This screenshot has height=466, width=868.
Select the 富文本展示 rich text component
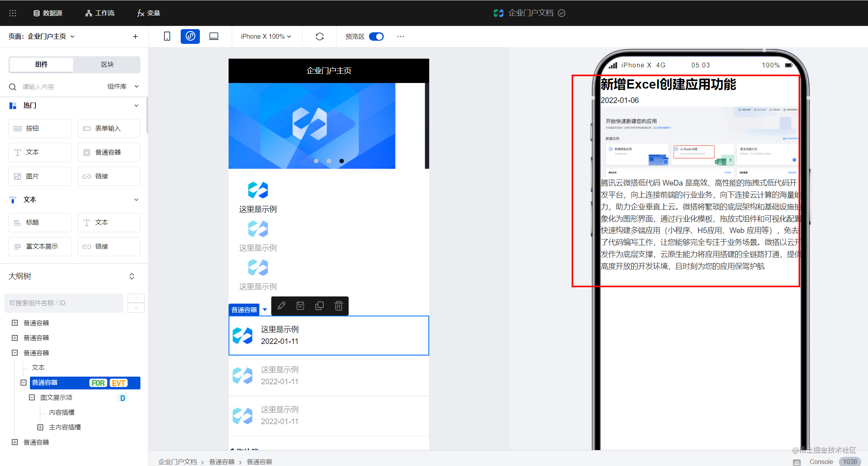(40, 247)
